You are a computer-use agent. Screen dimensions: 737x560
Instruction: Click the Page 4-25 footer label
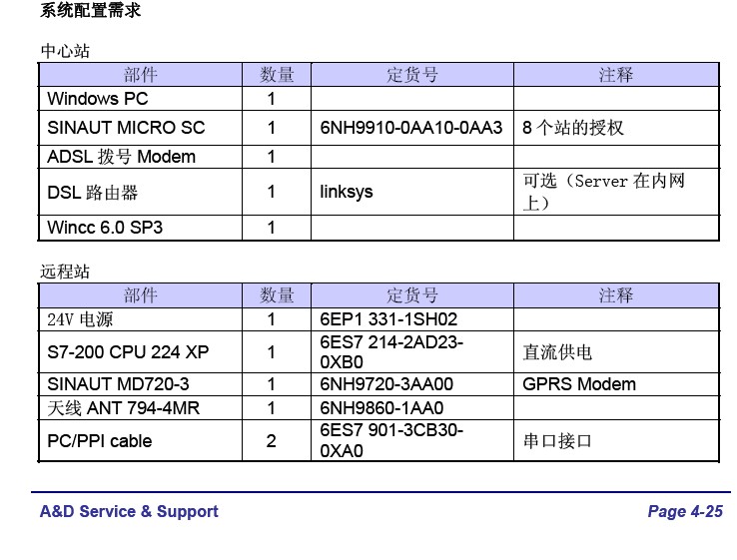pos(684,511)
